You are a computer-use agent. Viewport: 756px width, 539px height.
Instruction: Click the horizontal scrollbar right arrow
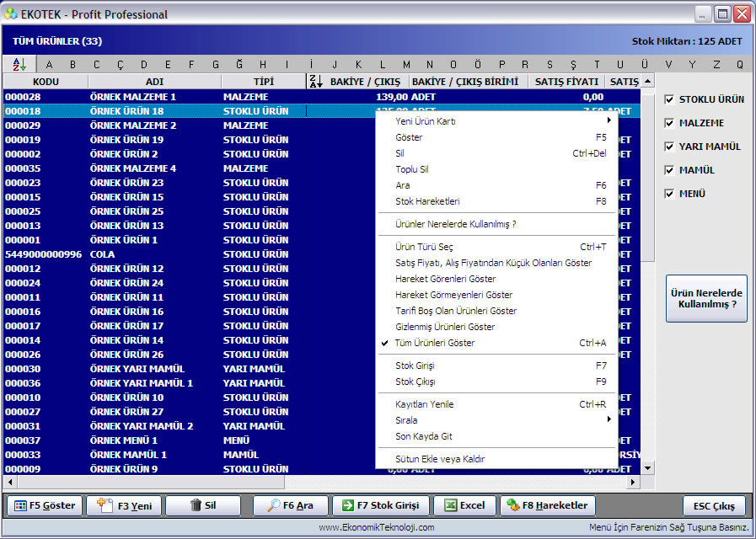(633, 482)
